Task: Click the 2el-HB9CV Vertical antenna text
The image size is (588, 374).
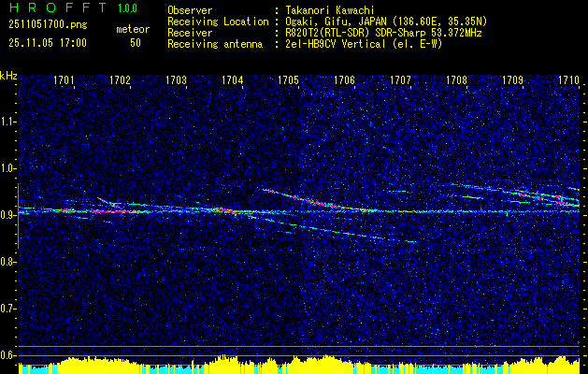Action: click(364, 44)
